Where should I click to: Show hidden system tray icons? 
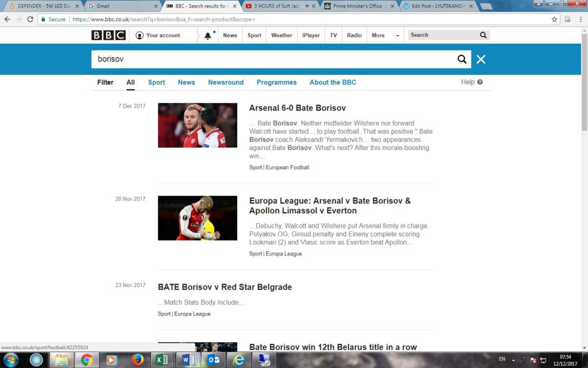coord(513,360)
